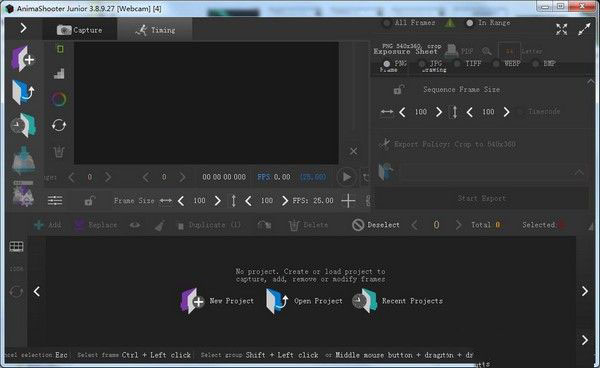Click the Start Export button
600x368 pixels.
coord(482,198)
